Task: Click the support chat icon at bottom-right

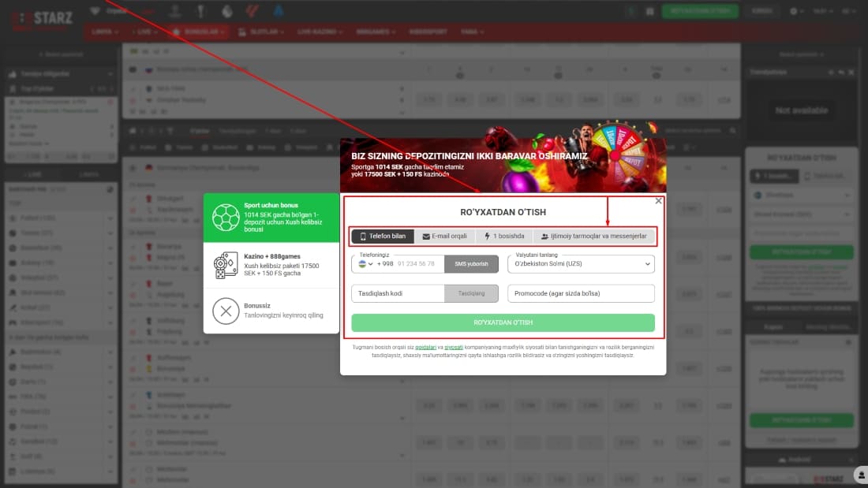Action: 861,475
